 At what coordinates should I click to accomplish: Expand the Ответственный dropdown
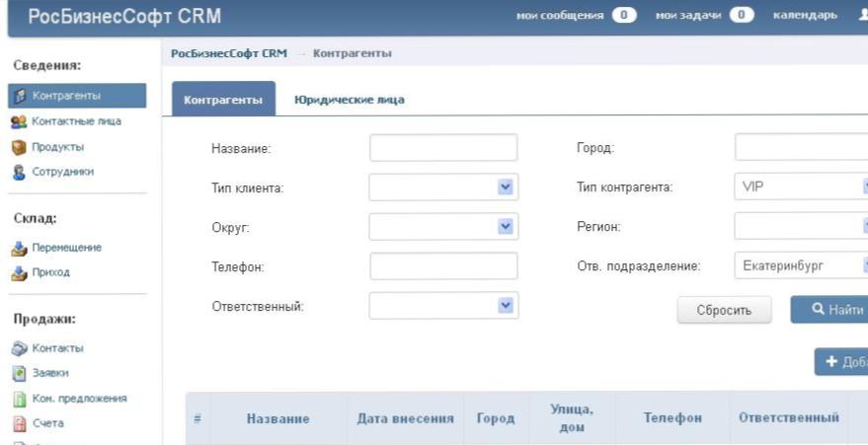point(443,305)
